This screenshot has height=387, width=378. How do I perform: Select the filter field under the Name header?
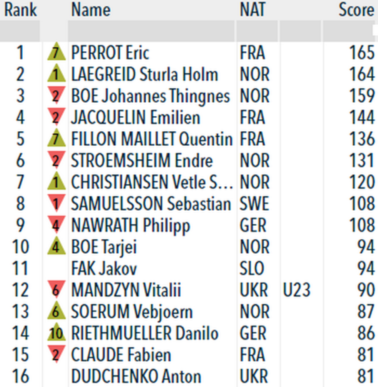[x=151, y=31]
